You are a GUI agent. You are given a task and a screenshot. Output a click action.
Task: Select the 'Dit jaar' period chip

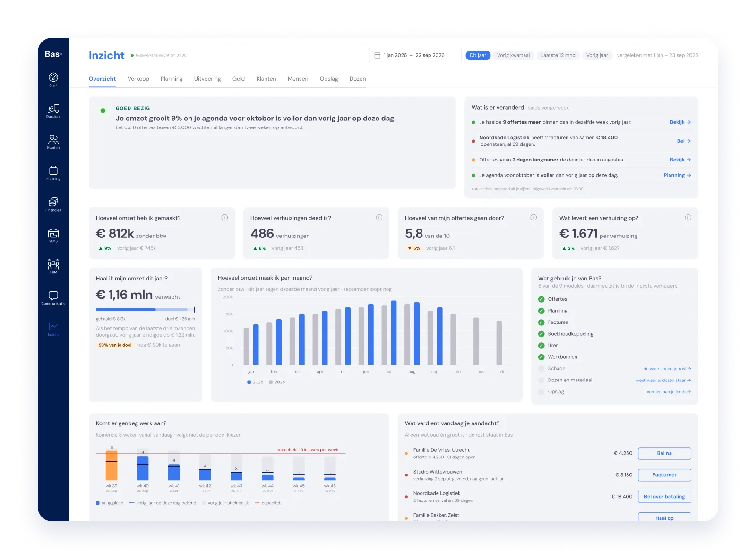click(478, 55)
